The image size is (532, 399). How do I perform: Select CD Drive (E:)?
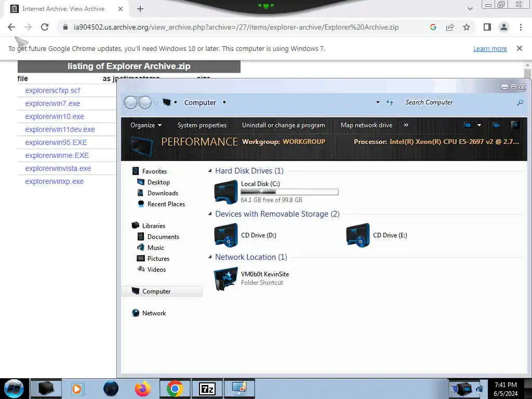(x=377, y=235)
